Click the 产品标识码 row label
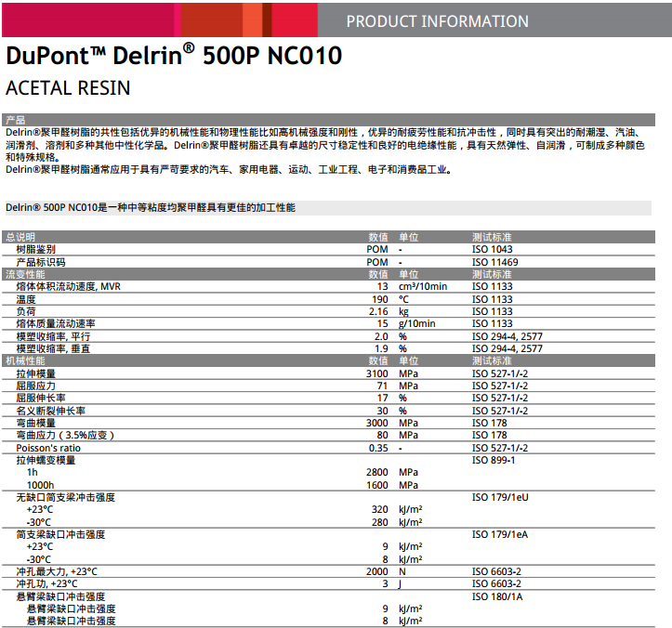 [x=41, y=262]
